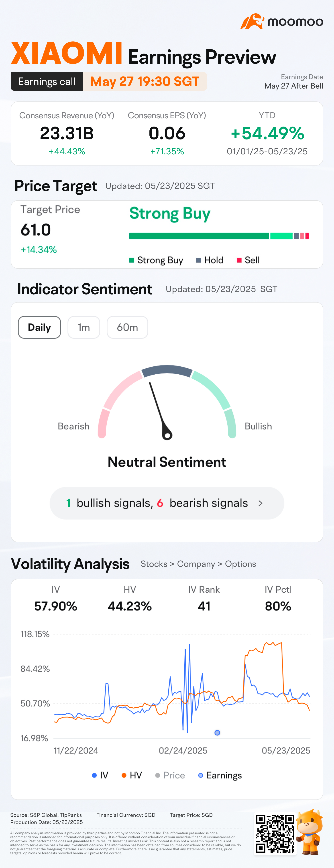Image resolution: width=334 pixels, height=868 pixels.
Task: Click the moomoo bull logo icon
Action: (x=252, y=22)
